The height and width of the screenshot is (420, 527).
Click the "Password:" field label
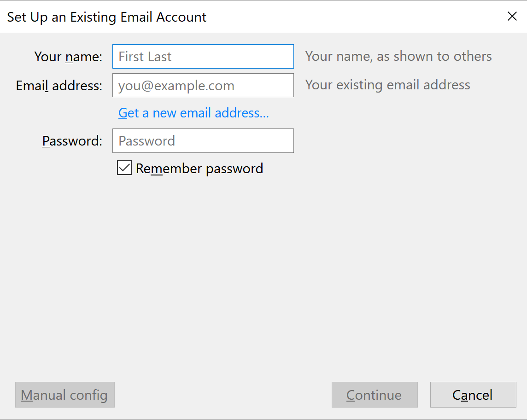pyautogui.click(x=72, y=141)
